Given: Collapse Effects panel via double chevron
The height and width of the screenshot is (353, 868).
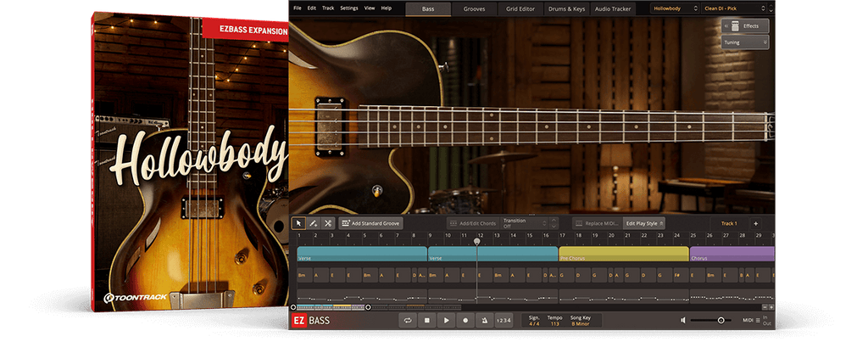Looking at the screenshot, I should (x=726, y=26).
